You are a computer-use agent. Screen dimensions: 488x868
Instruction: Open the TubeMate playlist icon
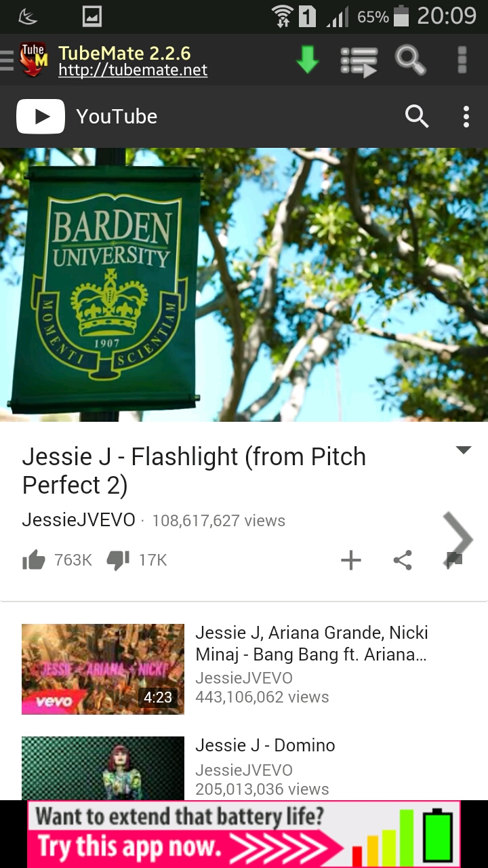[x=359, y=61]
